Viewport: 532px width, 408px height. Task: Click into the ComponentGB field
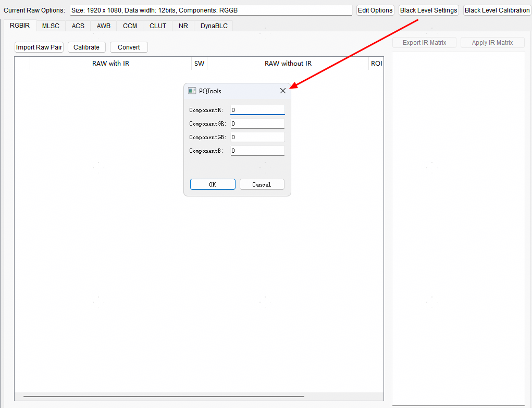click(x=257, y=137)
